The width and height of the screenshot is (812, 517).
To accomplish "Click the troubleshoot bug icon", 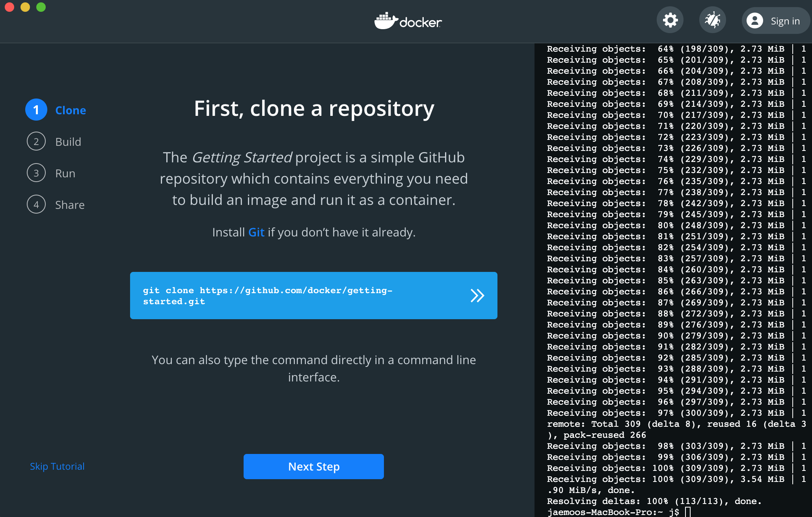I will click(712, 20).
